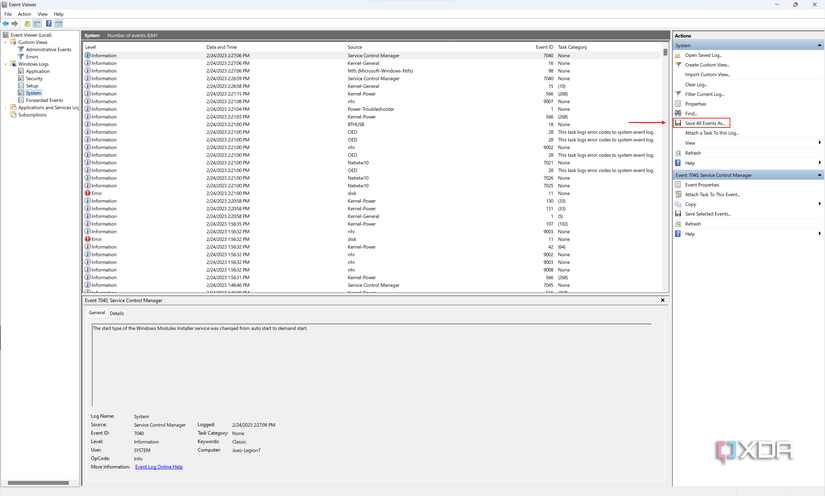
Task: Click Open Saved Log action
Action: pos(703,55)
